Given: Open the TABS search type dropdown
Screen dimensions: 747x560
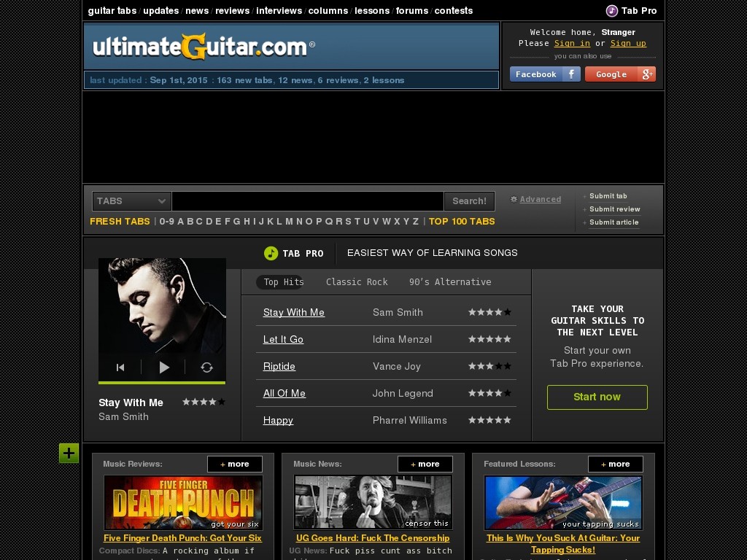Looking at the screenshot, I should [131, 201].
